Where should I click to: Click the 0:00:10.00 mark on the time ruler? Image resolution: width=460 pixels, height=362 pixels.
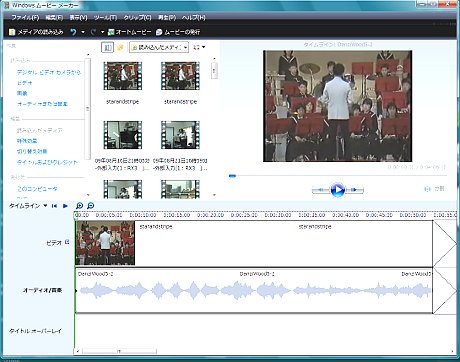(x=143, y=215)
